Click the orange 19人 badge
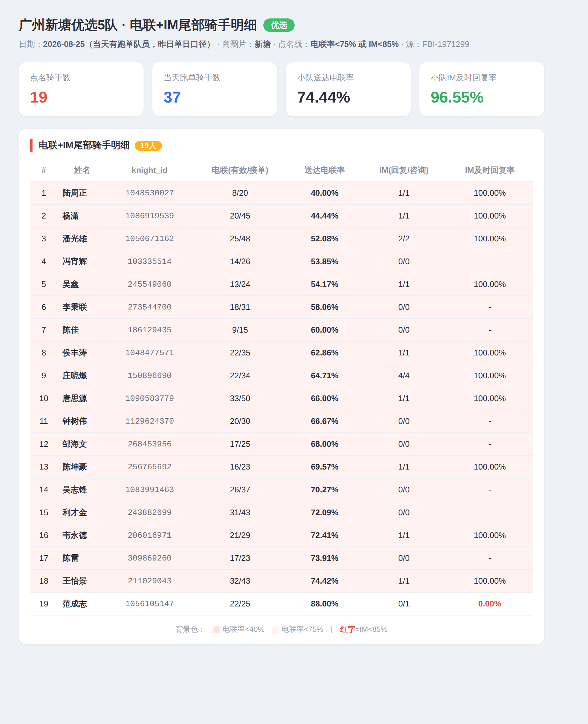This screenshot has width=588, height=724. (148, 146)
